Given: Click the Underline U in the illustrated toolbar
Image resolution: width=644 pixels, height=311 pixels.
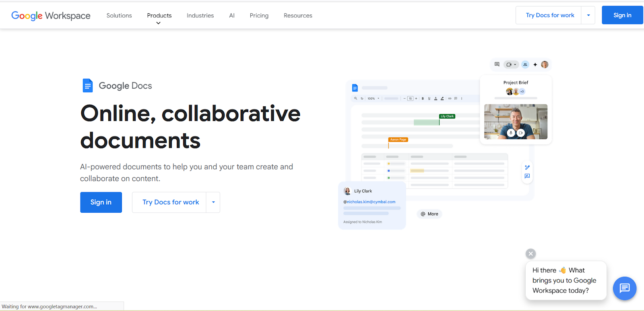Looking at the screenshot, I should pos(429,98).
